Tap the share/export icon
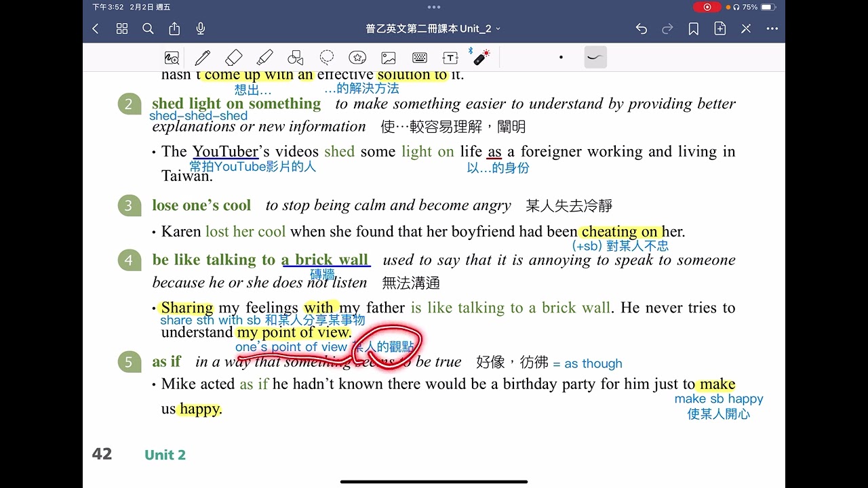 pos(174,28)
